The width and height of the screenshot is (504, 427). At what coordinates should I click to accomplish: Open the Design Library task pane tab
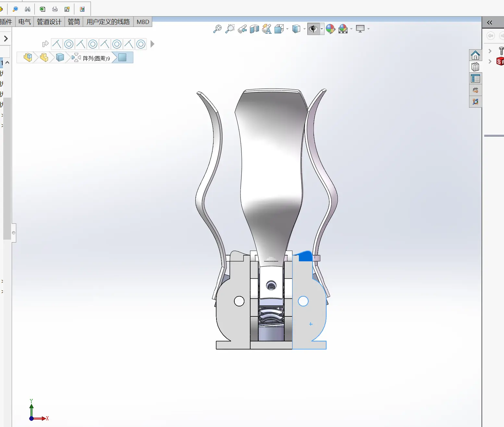475,67
